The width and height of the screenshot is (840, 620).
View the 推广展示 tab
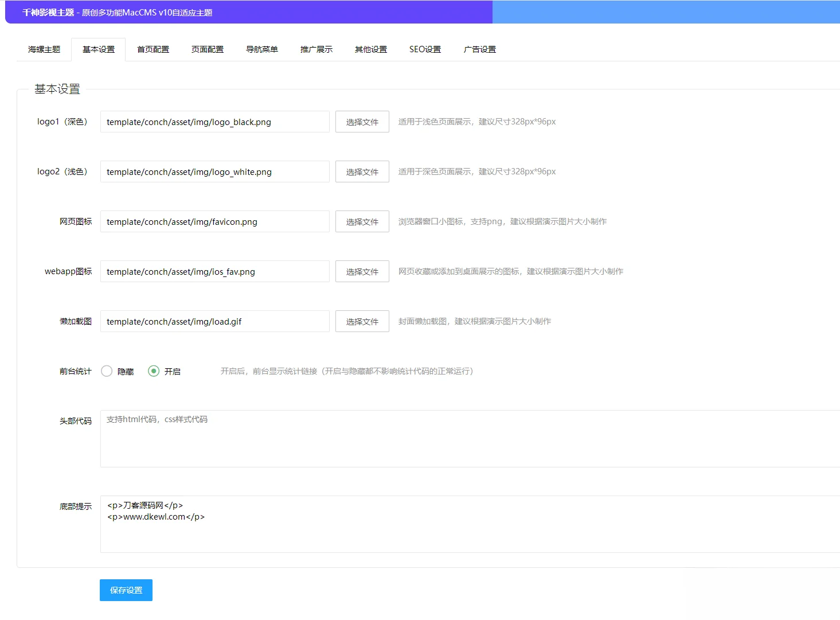pyautogui.click(x=316, y=49)
